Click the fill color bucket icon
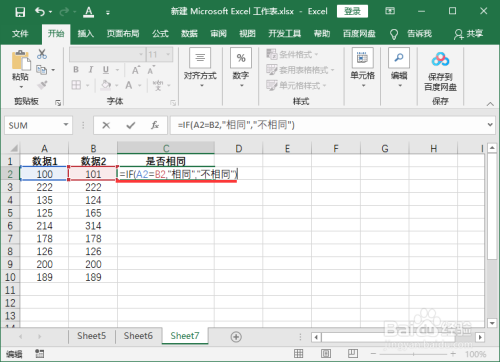Viewport: 500px width, 362px height. click(106, 85)
